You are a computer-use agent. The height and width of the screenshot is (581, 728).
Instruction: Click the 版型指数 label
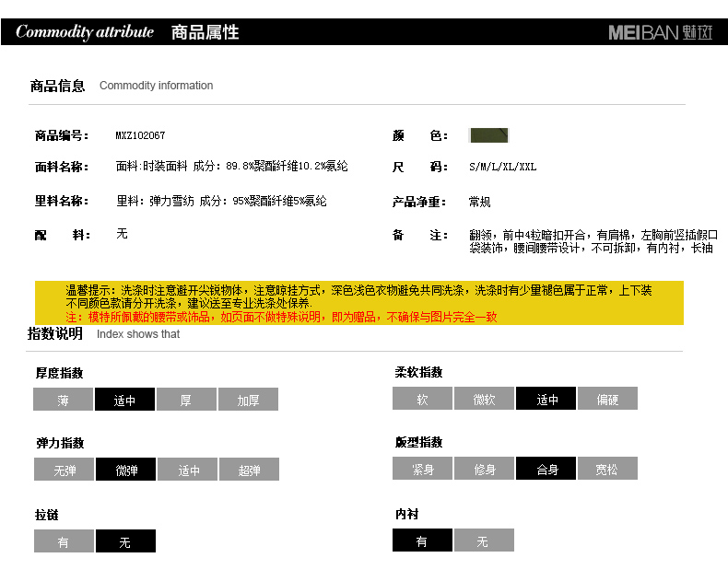(418, 442)
